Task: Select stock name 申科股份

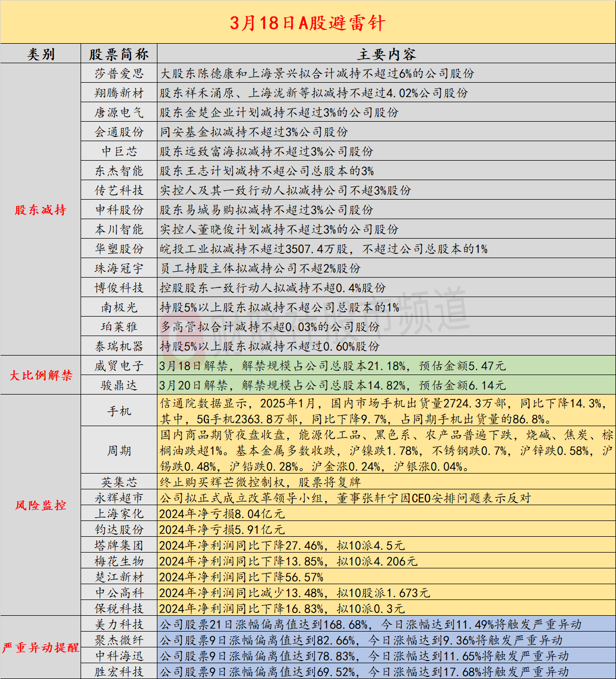Action: [119, 210]
